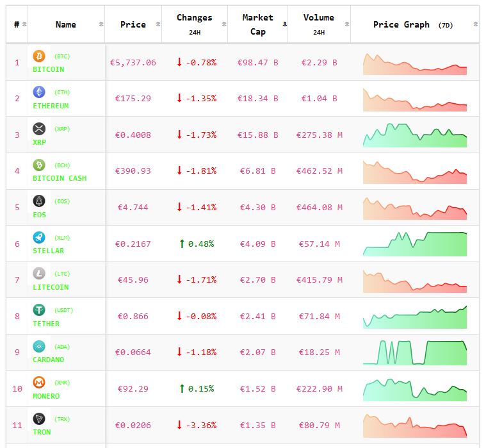Click the Stellar 7D price graph
Viewport: 486px width, 448px height.
[x=415, y=244]
